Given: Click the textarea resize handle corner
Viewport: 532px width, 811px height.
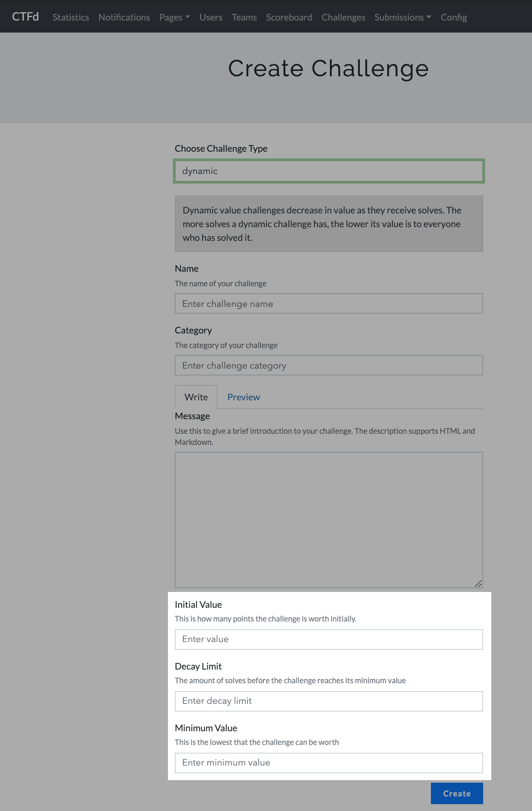Looking at the screenshot, I should [478, 583].
